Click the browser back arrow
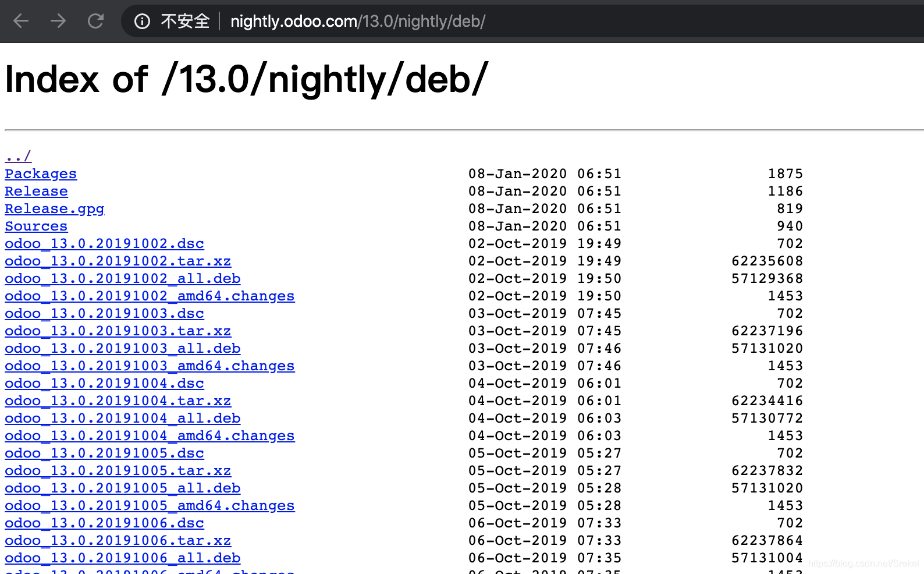 21,22
